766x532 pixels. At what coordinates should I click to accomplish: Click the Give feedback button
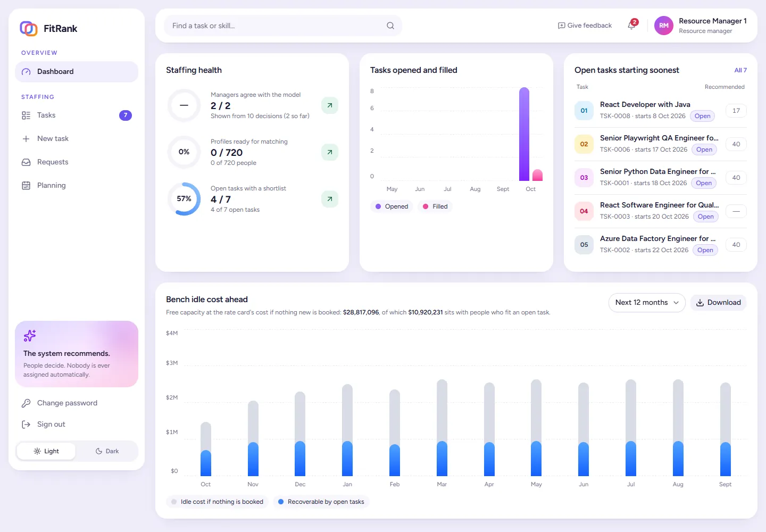[x=585, y=26]
